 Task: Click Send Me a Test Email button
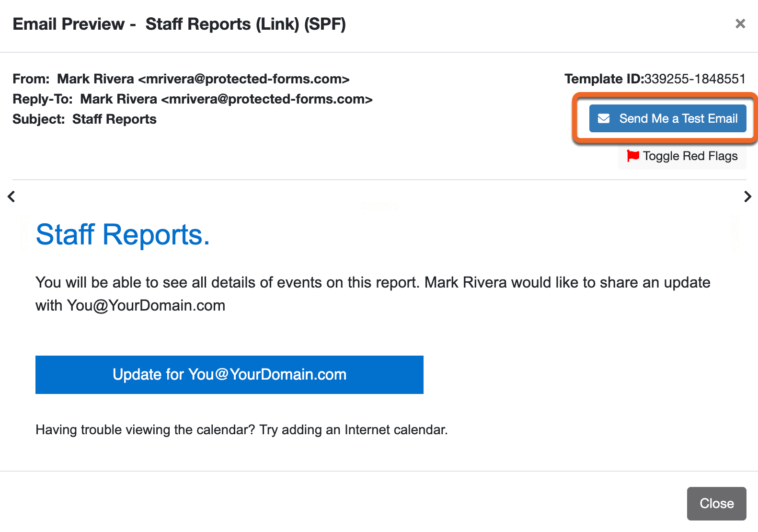(x=667, y=118)
